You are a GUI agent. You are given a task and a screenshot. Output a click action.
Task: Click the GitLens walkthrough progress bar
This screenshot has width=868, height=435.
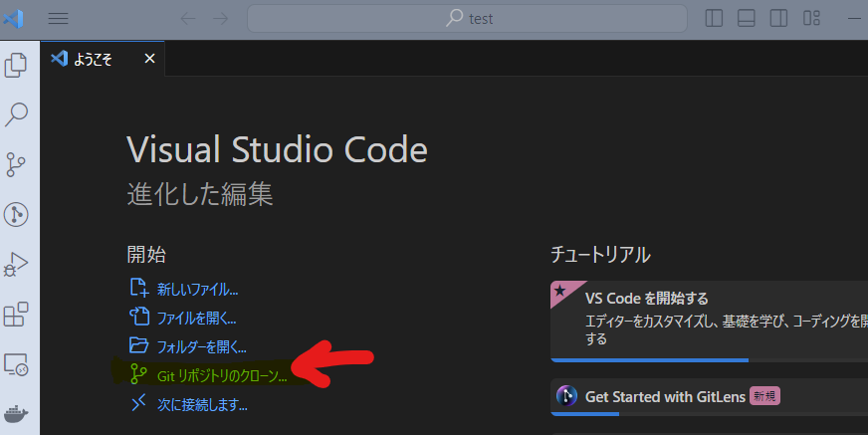[x=709, y=414]
